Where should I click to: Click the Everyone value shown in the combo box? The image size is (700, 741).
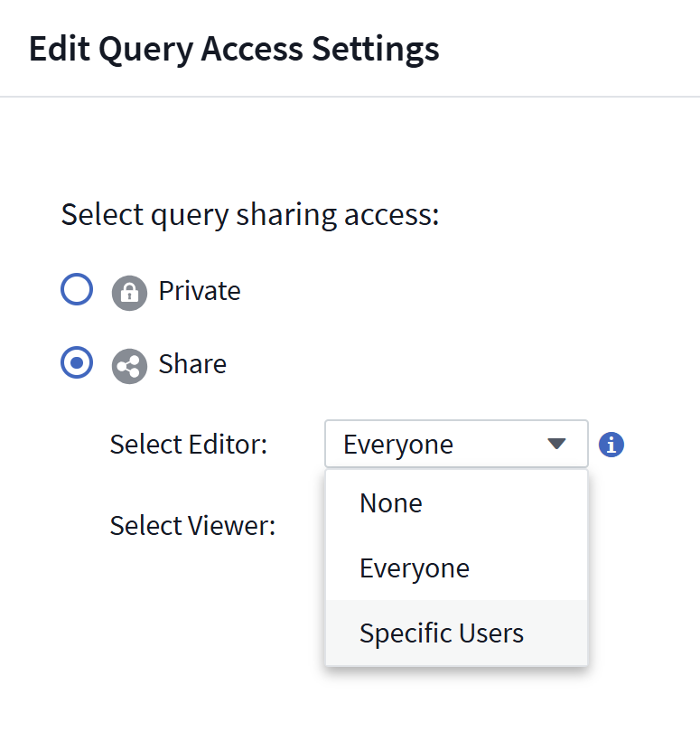(x=398, y=444)
